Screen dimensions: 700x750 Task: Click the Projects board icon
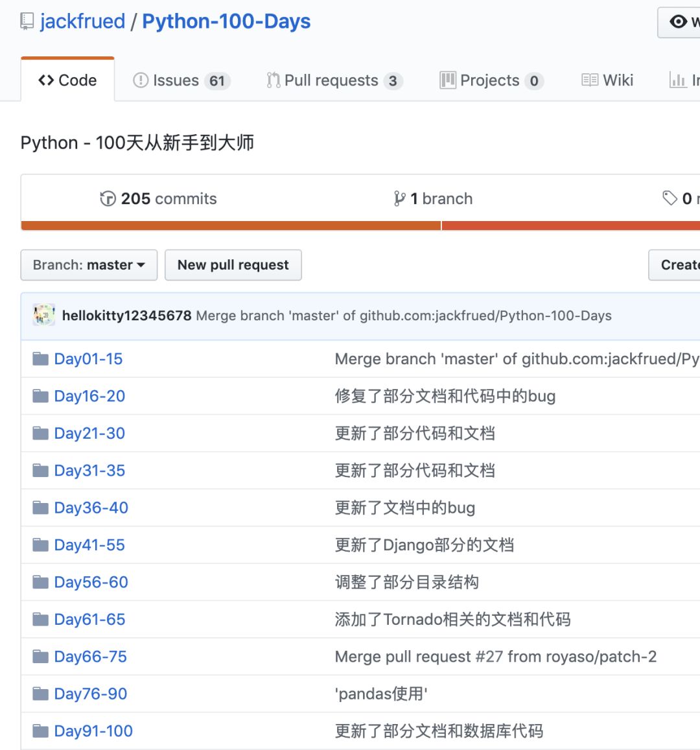coord(447,80)
